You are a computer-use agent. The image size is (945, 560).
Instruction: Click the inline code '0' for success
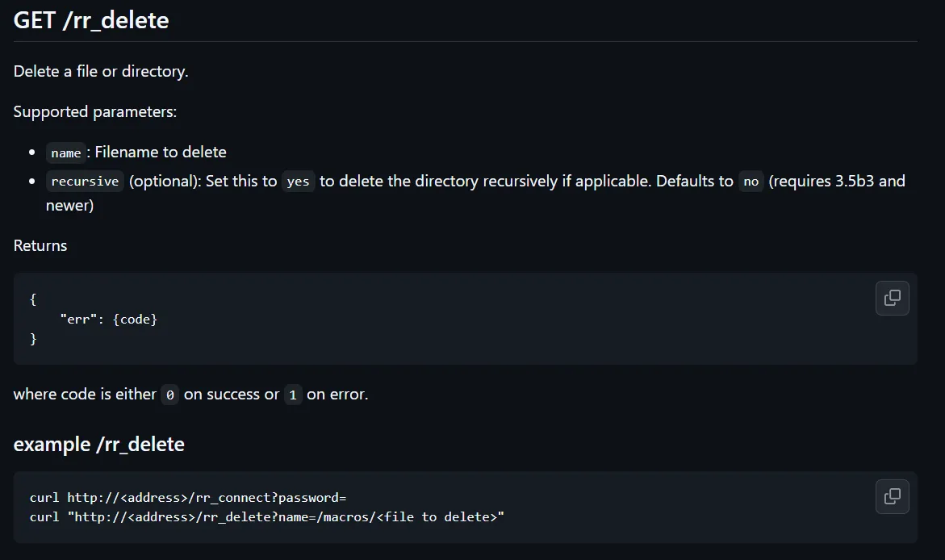(169, 395)
